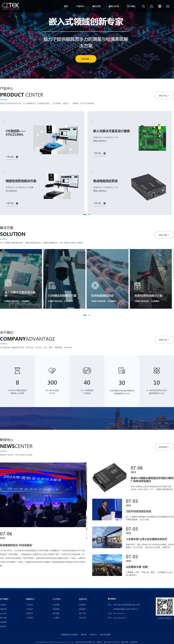Open the 首页 nav menu item
Image resolution: width=174 pixels, height=644 pixels.
(66, 6)
